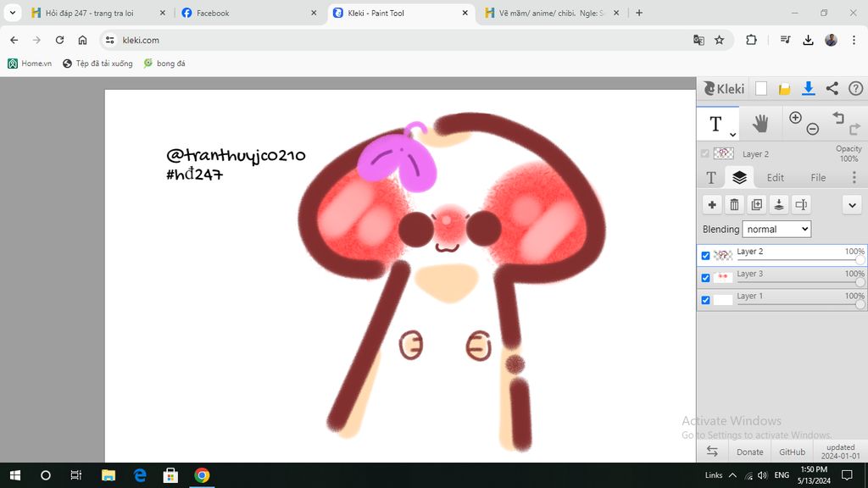Switch to the text settings tab
Screen dimensions: 868x488
(x=711, y=178)
